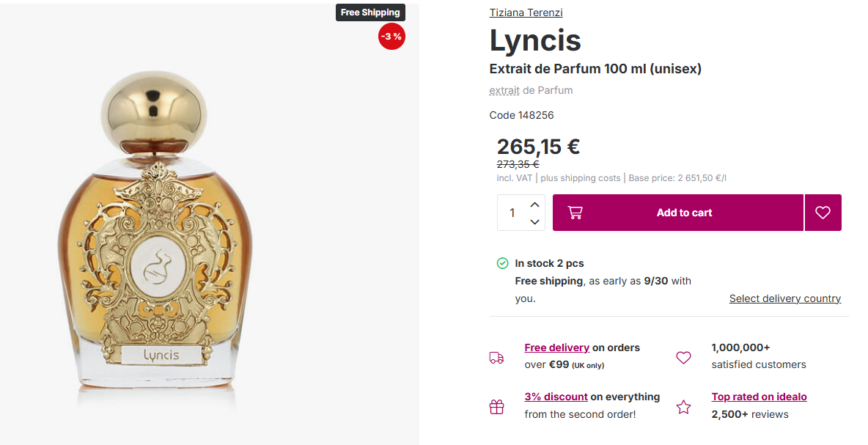The image size is (868, 445).
Task: Click the red -3 % discount badge
Action: (x=391, y=37)
